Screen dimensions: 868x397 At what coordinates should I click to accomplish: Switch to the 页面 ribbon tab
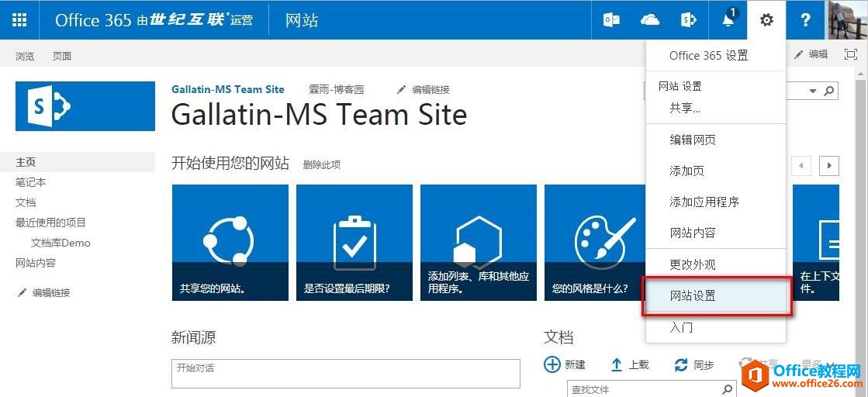(x=62, y=56)
